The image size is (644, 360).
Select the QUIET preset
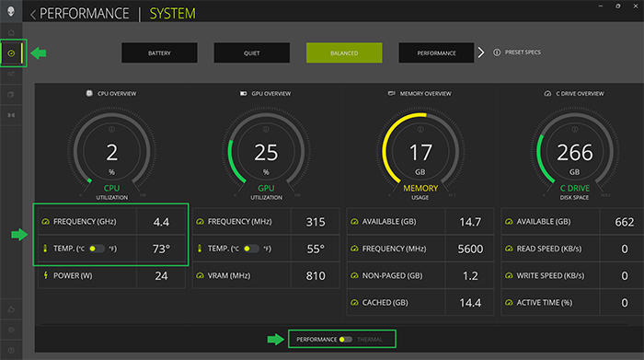pos(252,53)
